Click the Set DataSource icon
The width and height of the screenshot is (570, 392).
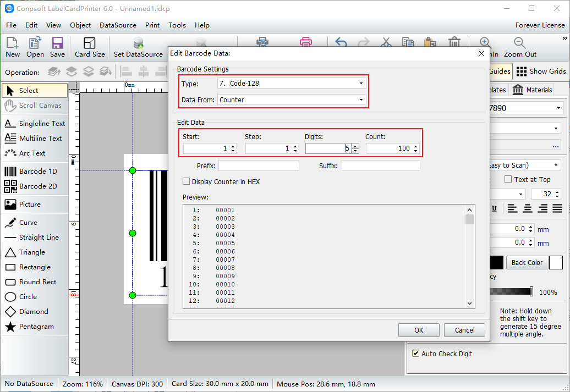click(x=138, y=47)
